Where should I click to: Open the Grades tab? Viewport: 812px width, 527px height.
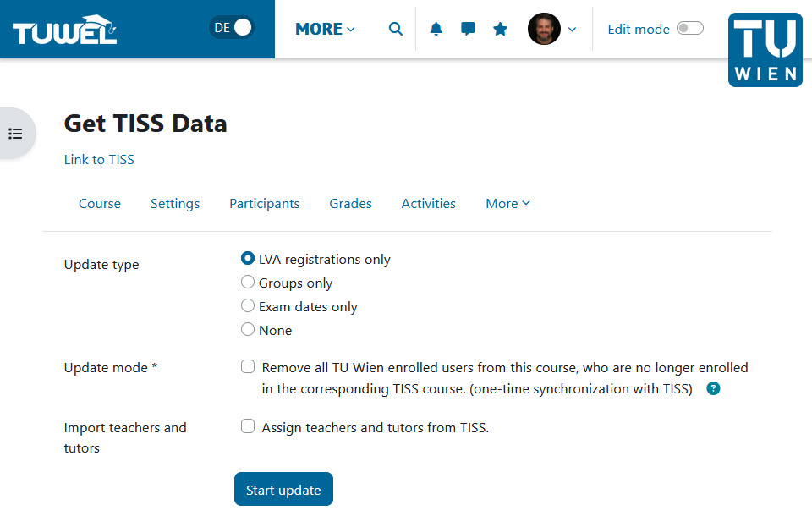point(350,203)
